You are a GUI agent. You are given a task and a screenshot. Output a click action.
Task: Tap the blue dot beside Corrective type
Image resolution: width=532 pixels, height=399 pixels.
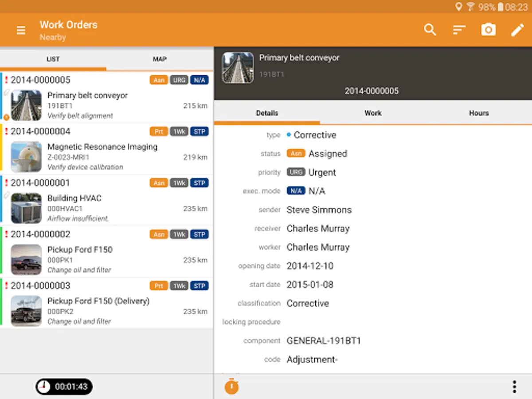click(x=289, y=135)
